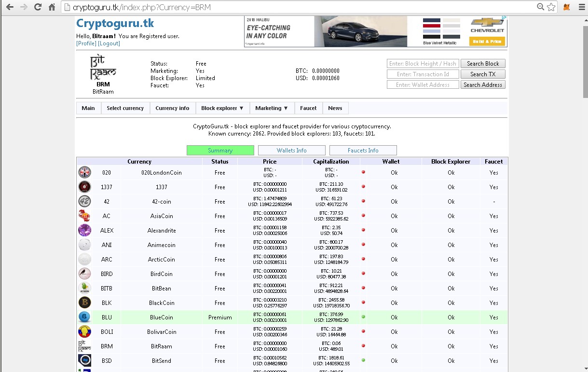Bookmark the page with the star icon
Viewport: 588px width, 372px height.
pyautogui.click(x=551, y=7)
